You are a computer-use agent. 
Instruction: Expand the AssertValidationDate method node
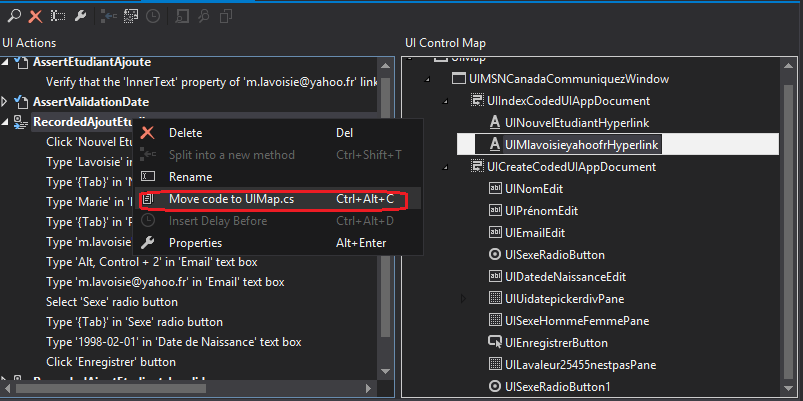6,102
